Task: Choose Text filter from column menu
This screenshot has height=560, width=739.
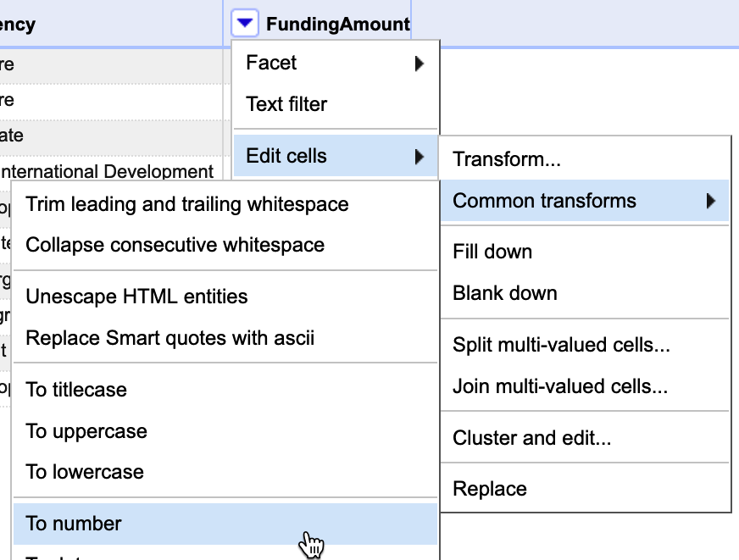Action: point(286,104)
